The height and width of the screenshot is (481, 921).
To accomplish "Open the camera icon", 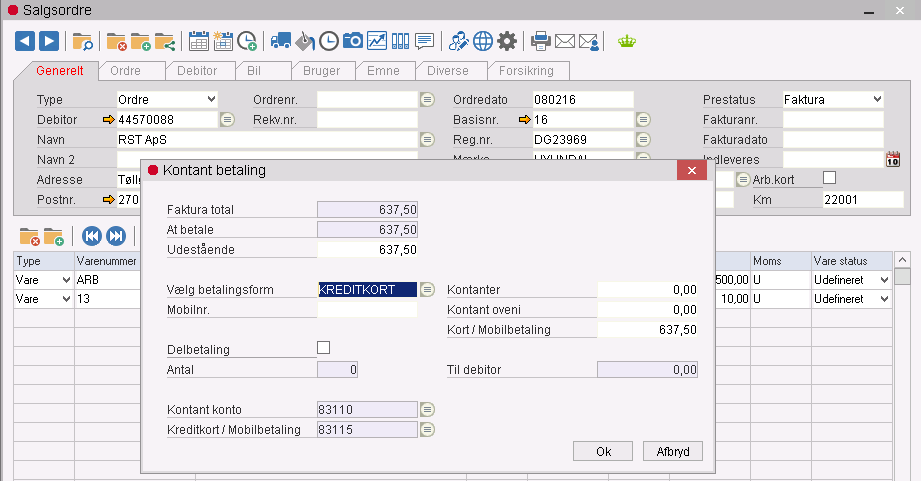I will pos(352,41).
